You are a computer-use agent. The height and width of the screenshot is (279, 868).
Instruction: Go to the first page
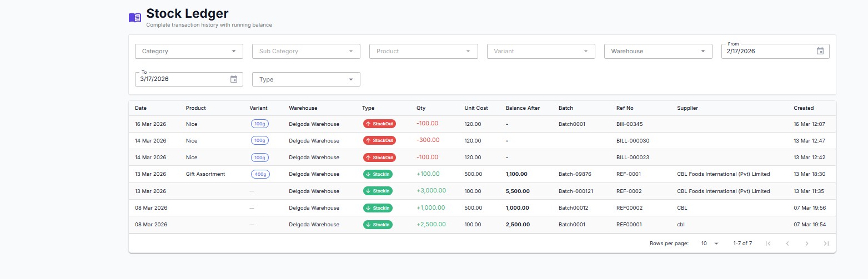tap(768, 244)
